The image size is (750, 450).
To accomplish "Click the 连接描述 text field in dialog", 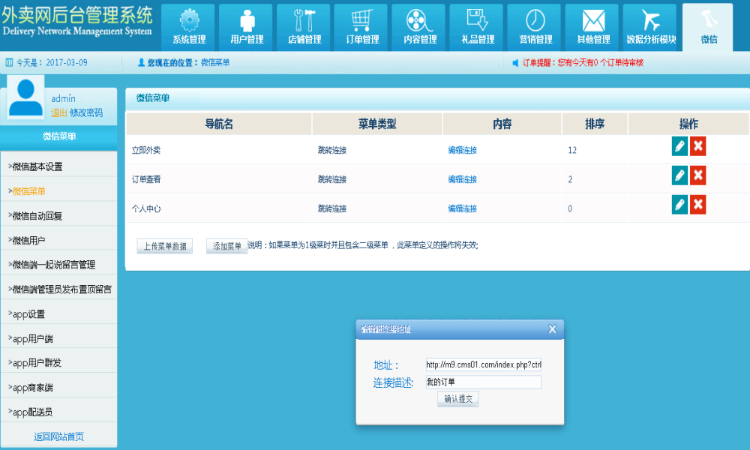I will coord(483,382).
